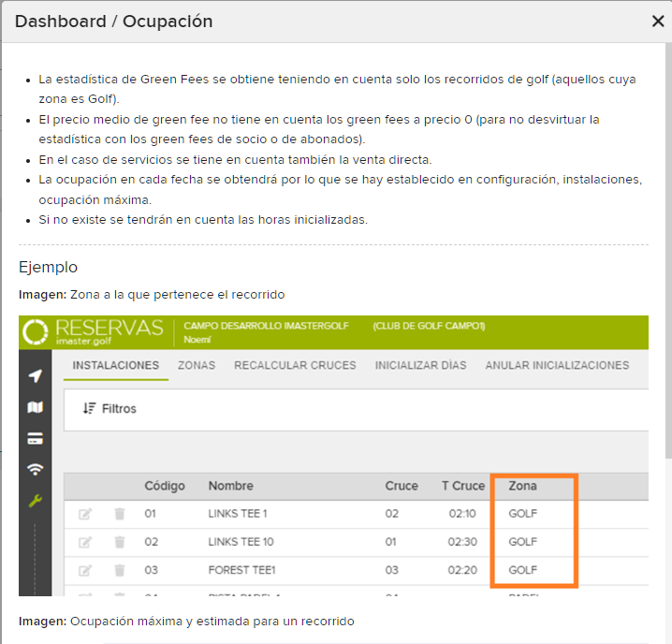Close the Dashboard / Ocupación dialog
The width and height of the screenshot is (672, 644).
(x=657, y=21)
